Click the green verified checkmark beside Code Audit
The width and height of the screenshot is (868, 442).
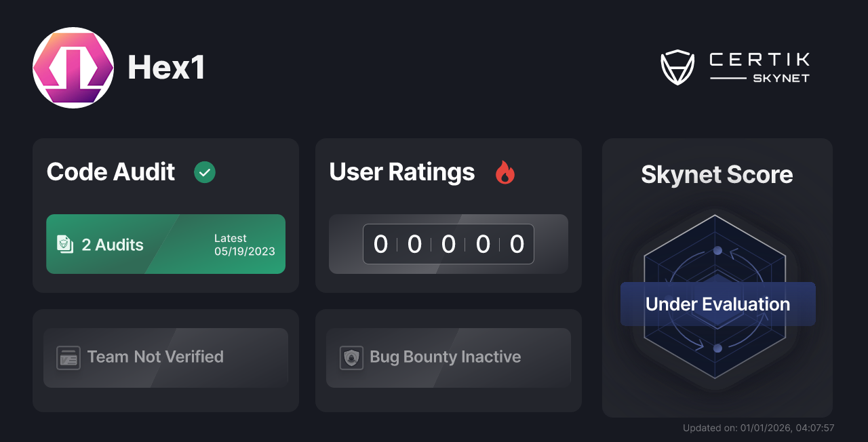(204, 172)
